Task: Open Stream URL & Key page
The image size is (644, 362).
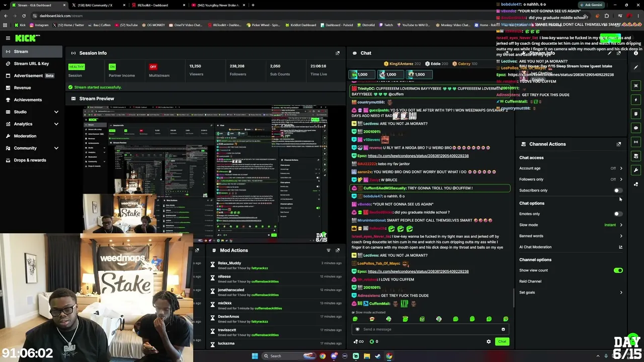Action: click(x=31, y=63)
